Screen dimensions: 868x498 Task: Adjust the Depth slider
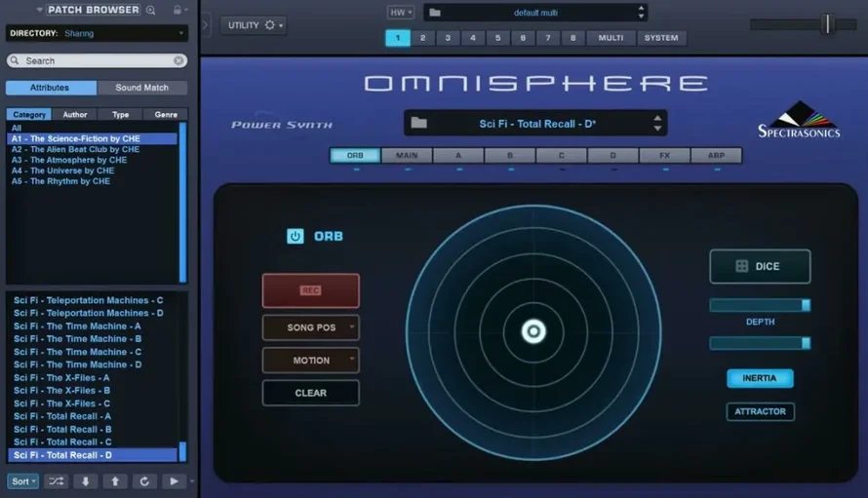(760, 305)
